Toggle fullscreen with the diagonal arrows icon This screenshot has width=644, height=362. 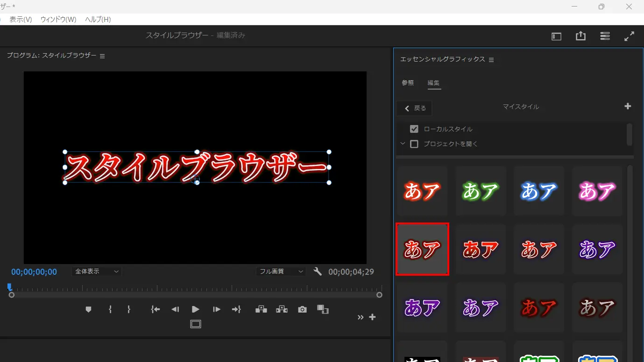tap(629, 36)
